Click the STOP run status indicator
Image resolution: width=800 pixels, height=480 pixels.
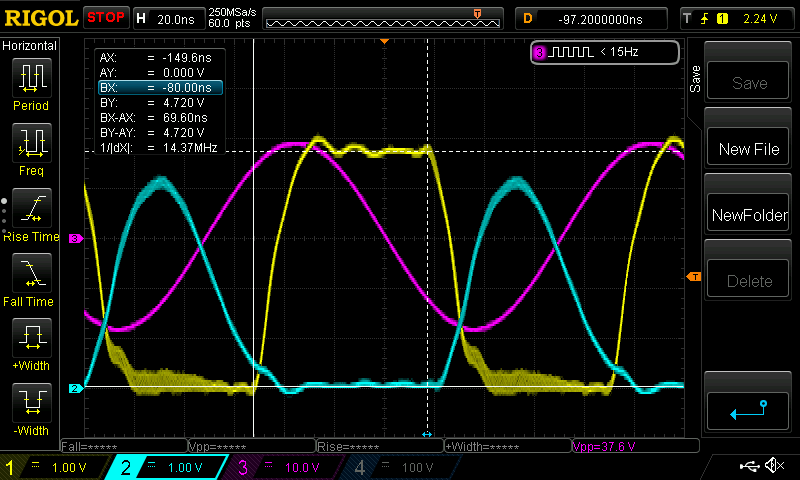(106, 17)
